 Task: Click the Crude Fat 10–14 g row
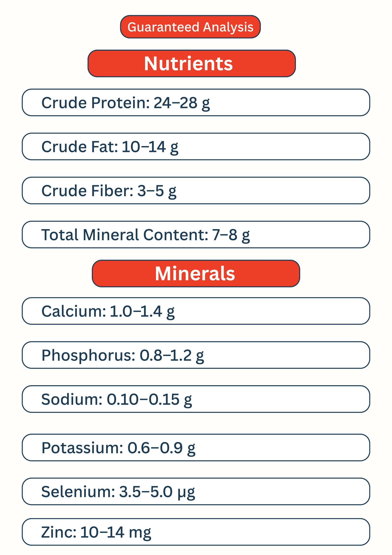(x=196, y=147)
